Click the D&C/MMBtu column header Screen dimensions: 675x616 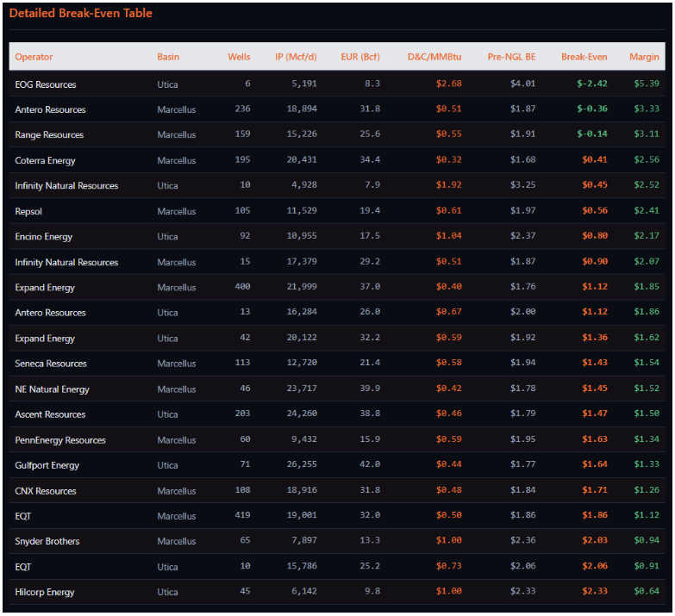tap(434, 57)
